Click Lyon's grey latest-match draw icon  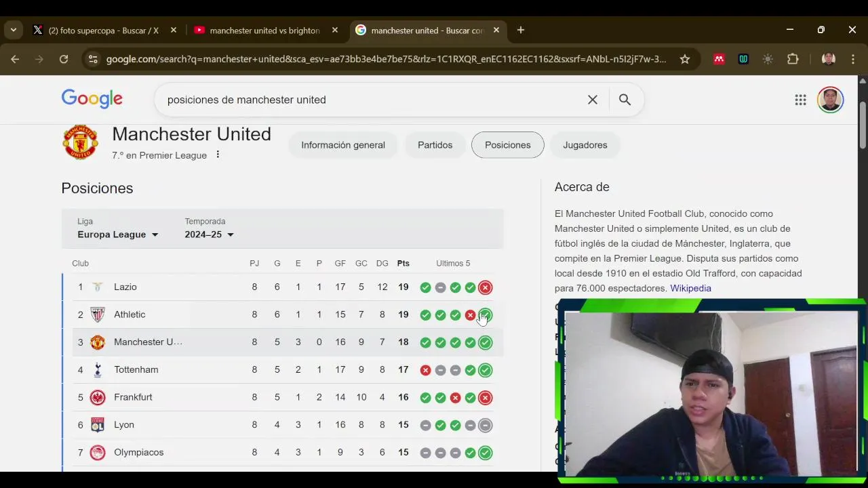tap(485, 425)
